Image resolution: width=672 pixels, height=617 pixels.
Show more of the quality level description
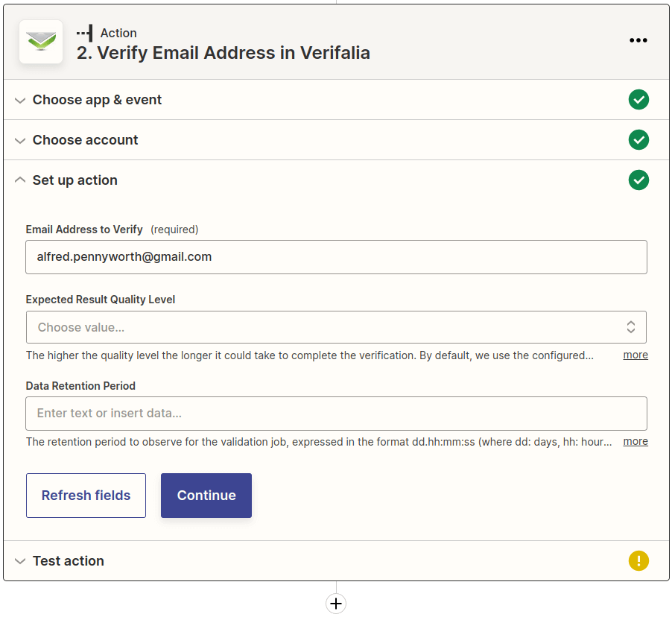635,355
